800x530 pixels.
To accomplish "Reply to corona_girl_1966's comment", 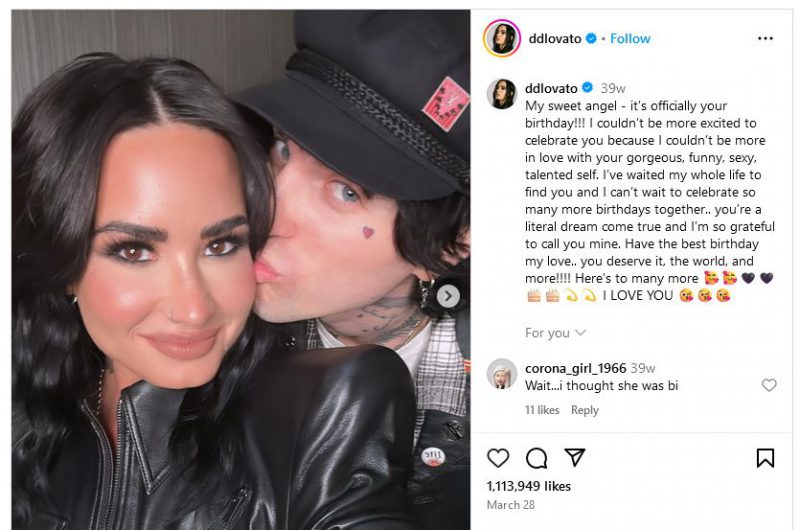I will (x=585, y=410).
